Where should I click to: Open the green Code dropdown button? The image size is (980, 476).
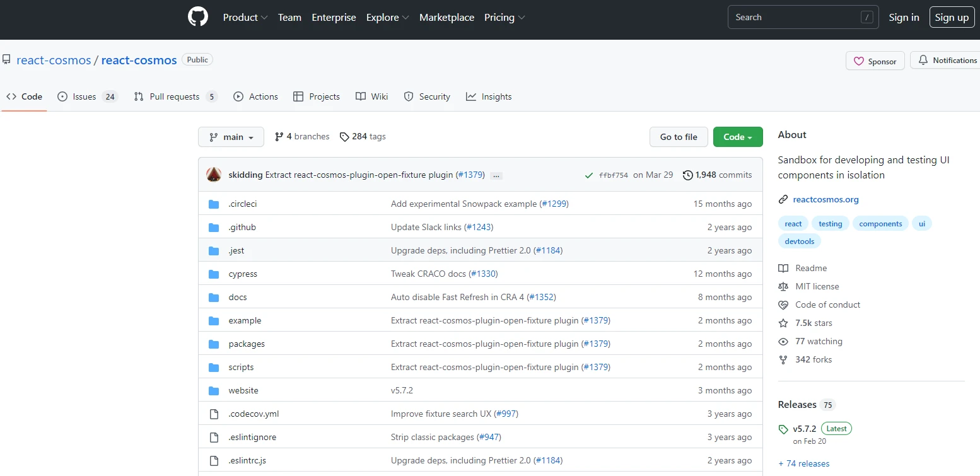738,137
